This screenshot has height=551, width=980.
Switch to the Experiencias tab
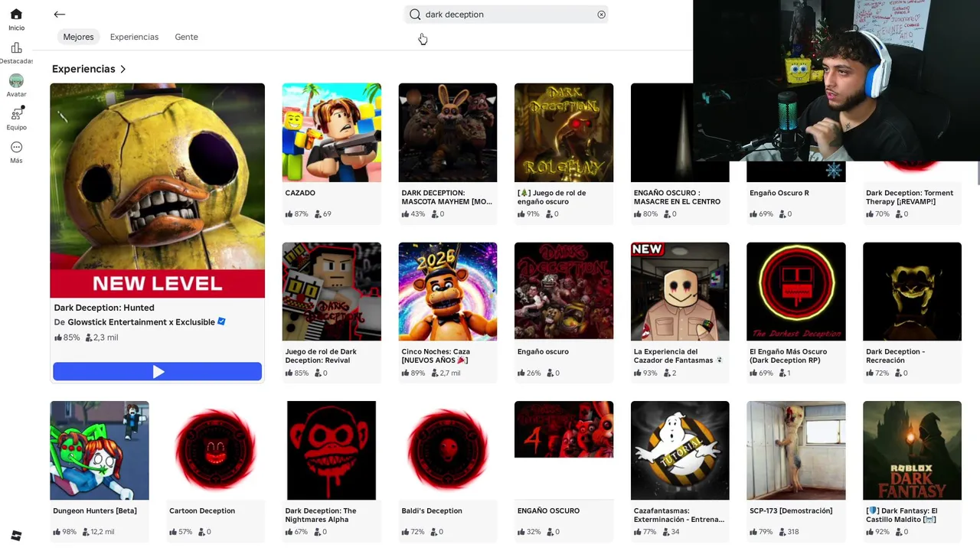134,37
